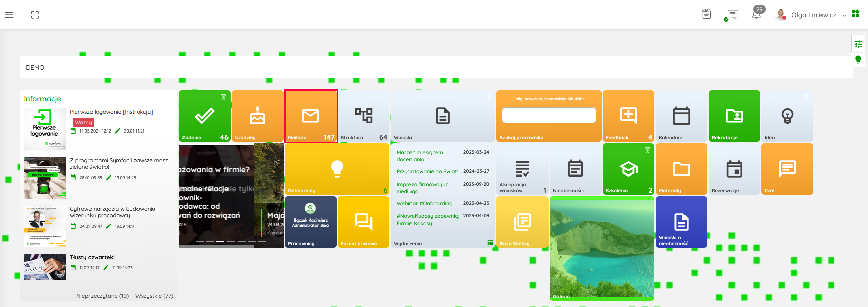
Task: Show Nieprzeczytane (10) news
Action: tap(103, 296)
